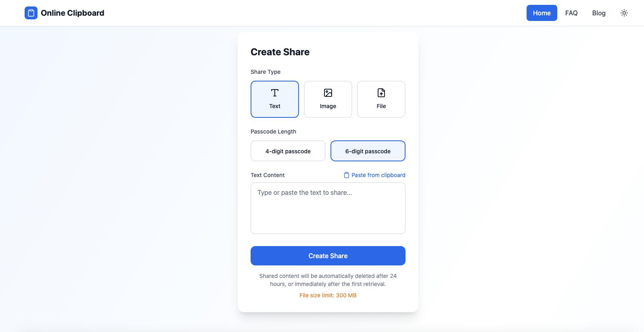Select the Home tab
The width and height of the screenshot is (644, 332).
(x=542, y=13)
